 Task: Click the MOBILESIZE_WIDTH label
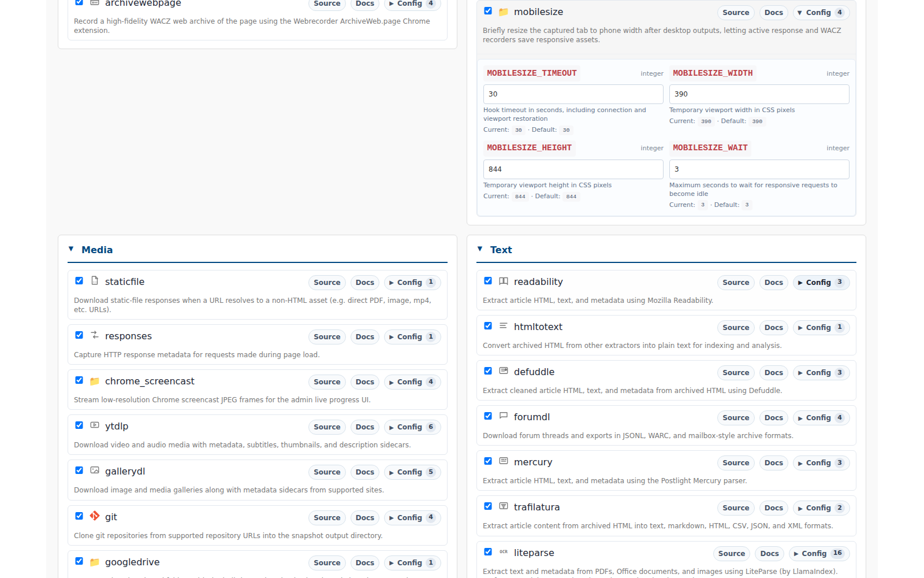click(x=713, y=73)
